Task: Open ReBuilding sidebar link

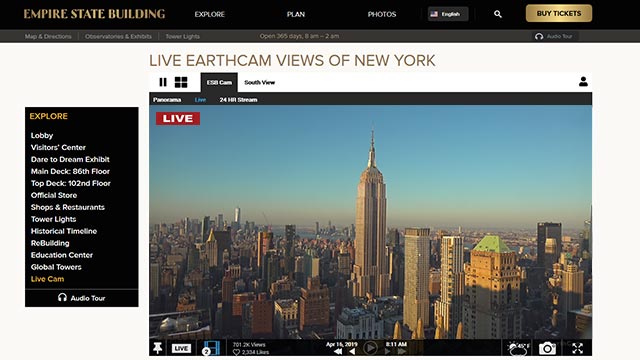Action: tap(50, 243)
